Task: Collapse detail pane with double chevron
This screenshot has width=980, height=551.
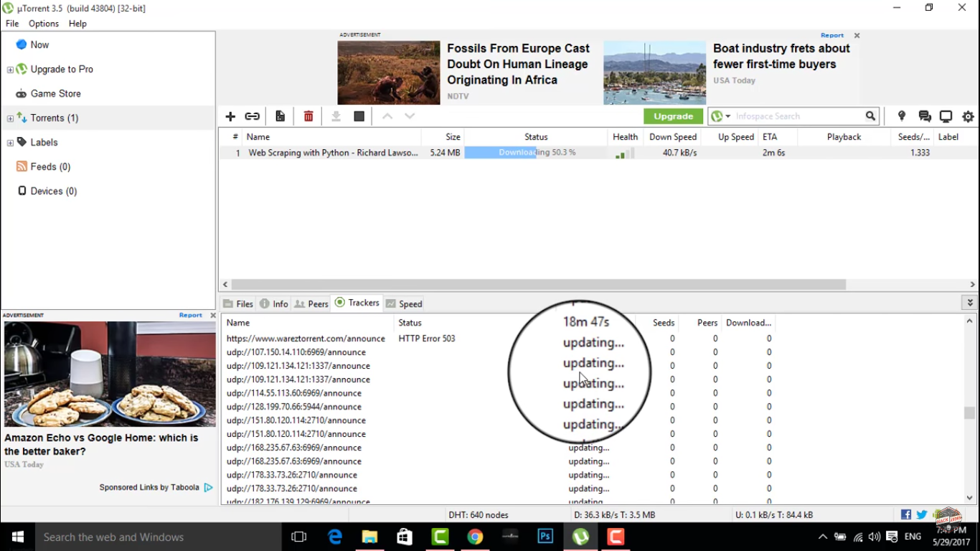Action: 970,303
